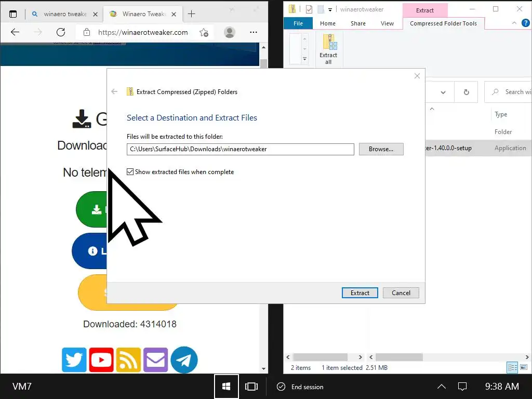Switch Explorer to details view

512,367
